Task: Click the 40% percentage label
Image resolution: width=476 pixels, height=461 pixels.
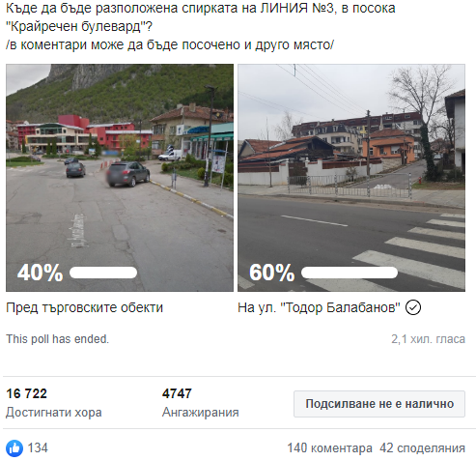Action: (41, 273)
